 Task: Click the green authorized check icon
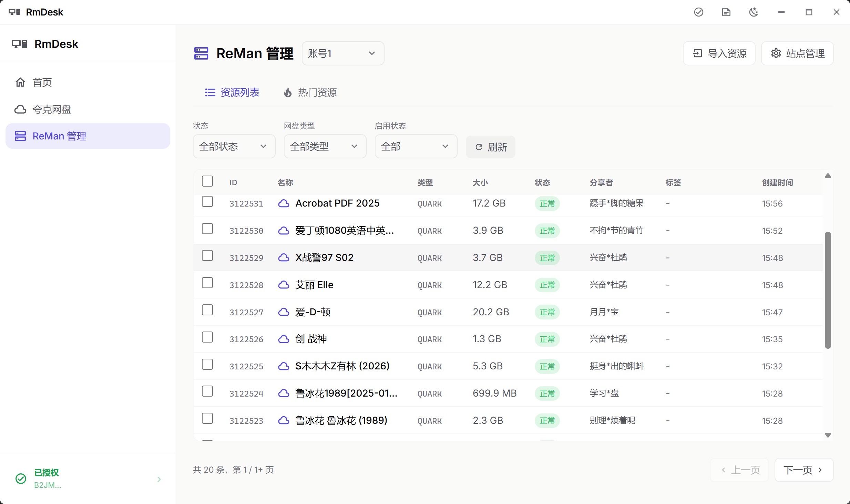tap(21, 479)
